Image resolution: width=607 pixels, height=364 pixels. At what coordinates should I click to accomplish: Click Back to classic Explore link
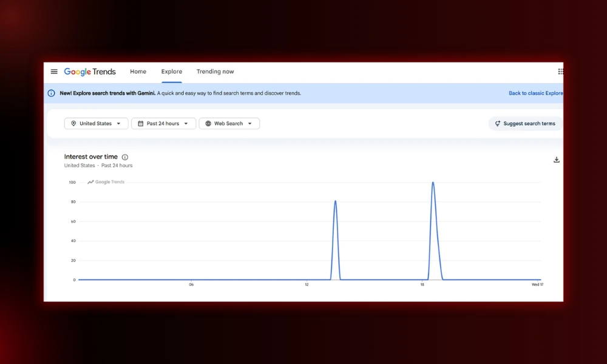click(x=536, y=93)
